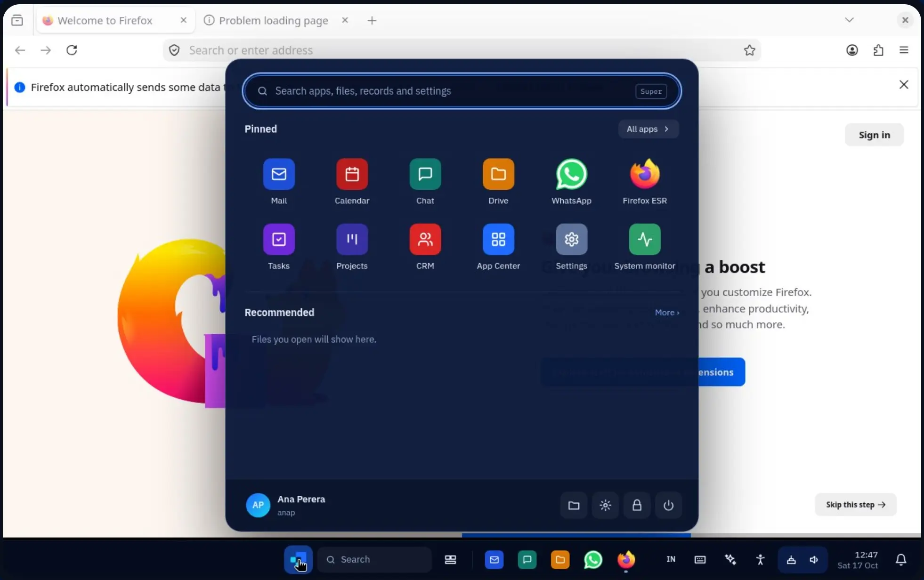Toggle brightness theme icon in launcher footer
This screenshot has height=580, width=924.
tap(605, 505)
